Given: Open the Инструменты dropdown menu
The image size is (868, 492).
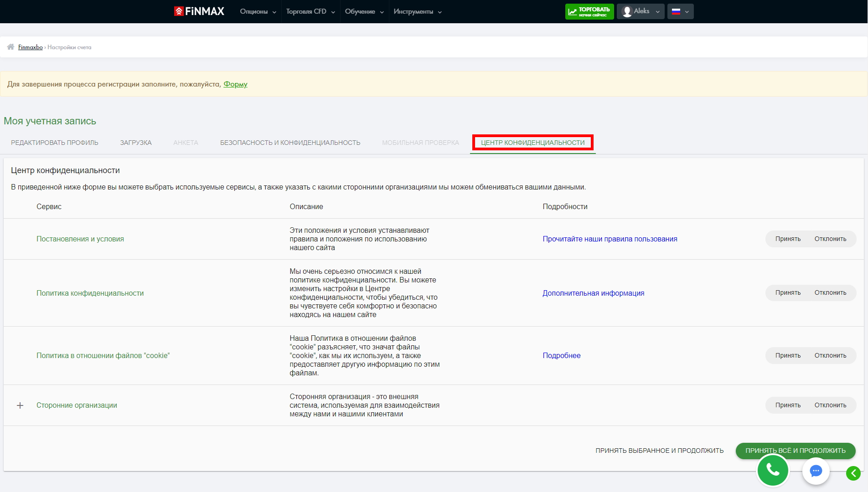Looking at the screenshot, I should [x=418, y=11].
